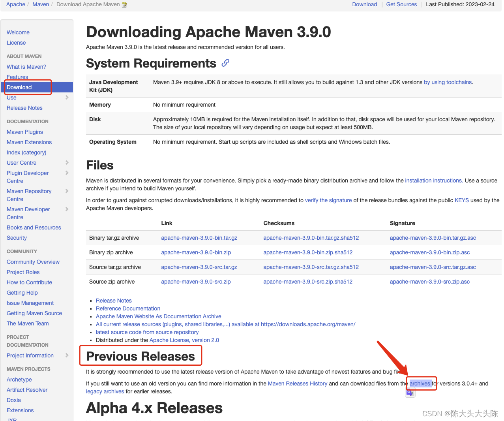Viewport: 504px width, 421px height.
Task: Click Release Notes in the bullet list
Action: pyautogui.click(x=114, y=301)
